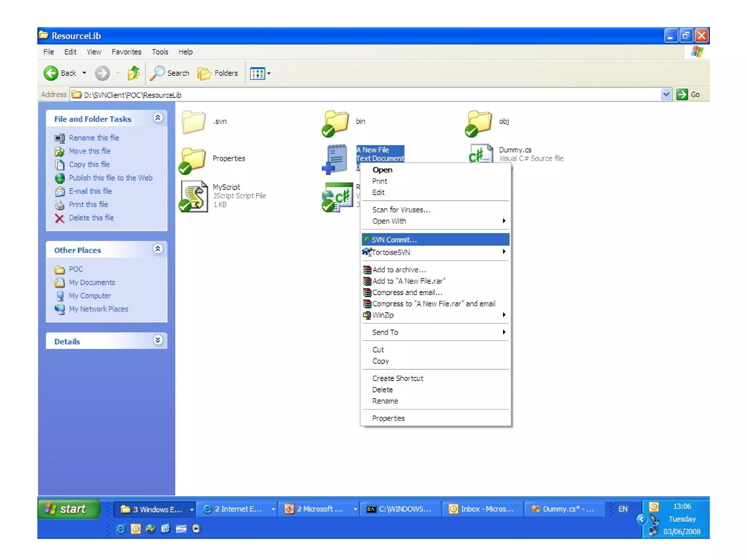Viewport: 747px width, 560px height.
Task: Click the Back navigation arrow icon
Action: pyautogui.click(x=51, y=73)
